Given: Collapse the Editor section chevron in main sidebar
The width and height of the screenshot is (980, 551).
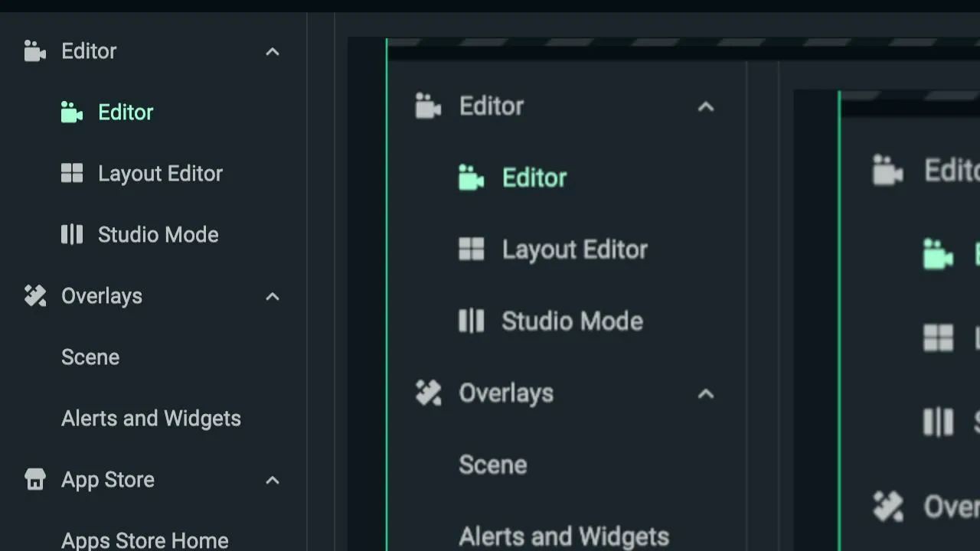Looking at the screenshot, I should (273, 51).
